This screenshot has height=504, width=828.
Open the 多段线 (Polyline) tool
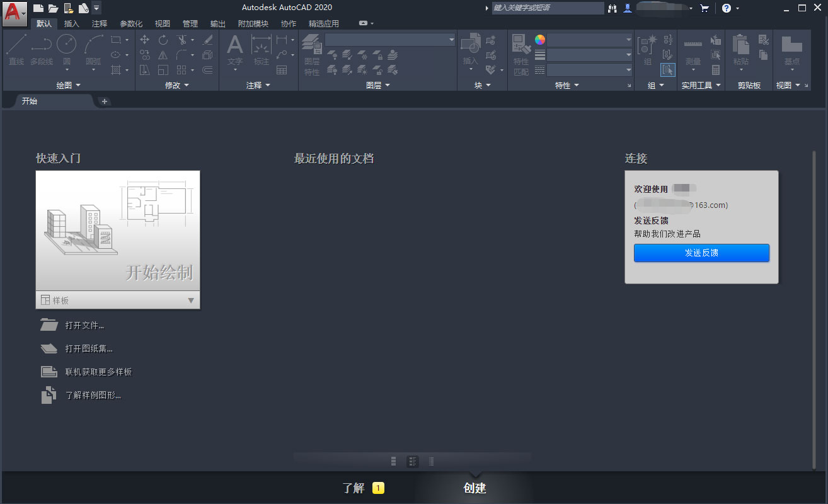tap(40, 44)
